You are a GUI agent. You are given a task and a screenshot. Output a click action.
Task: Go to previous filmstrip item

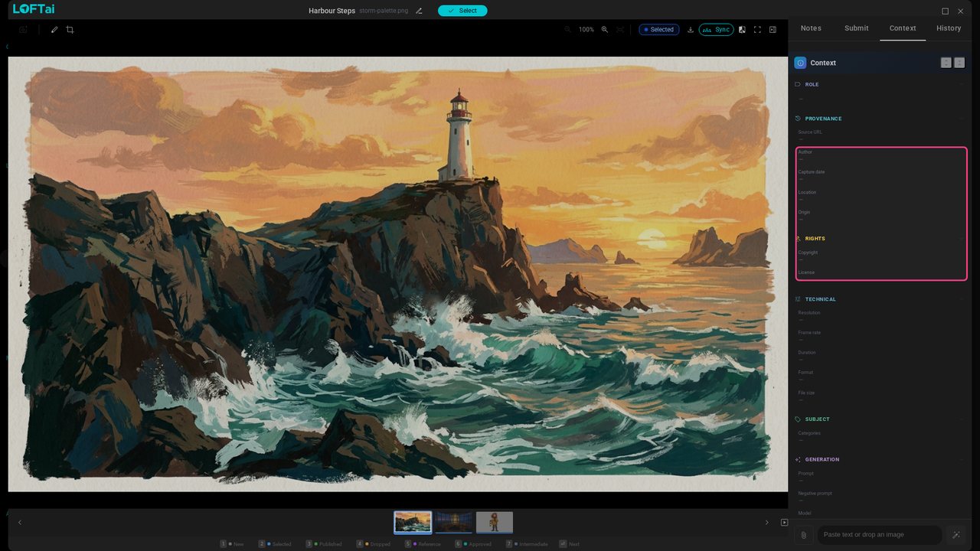tap(20, 523)
